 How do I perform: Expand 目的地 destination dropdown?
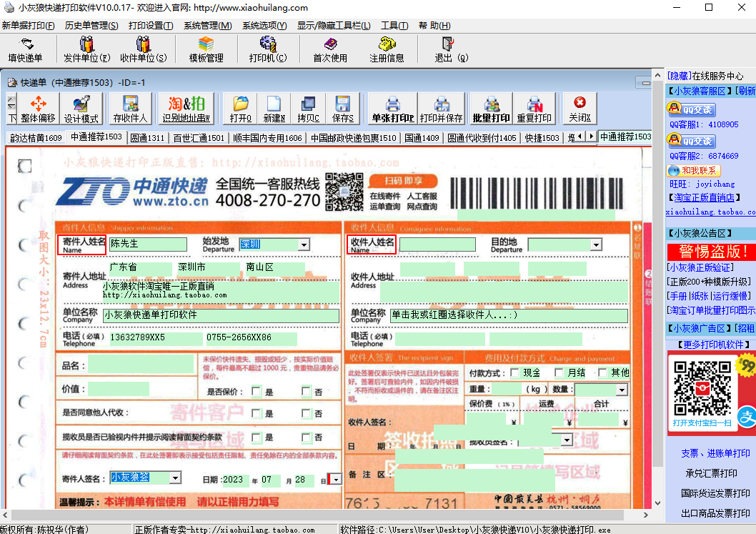(x=597, y=244)
